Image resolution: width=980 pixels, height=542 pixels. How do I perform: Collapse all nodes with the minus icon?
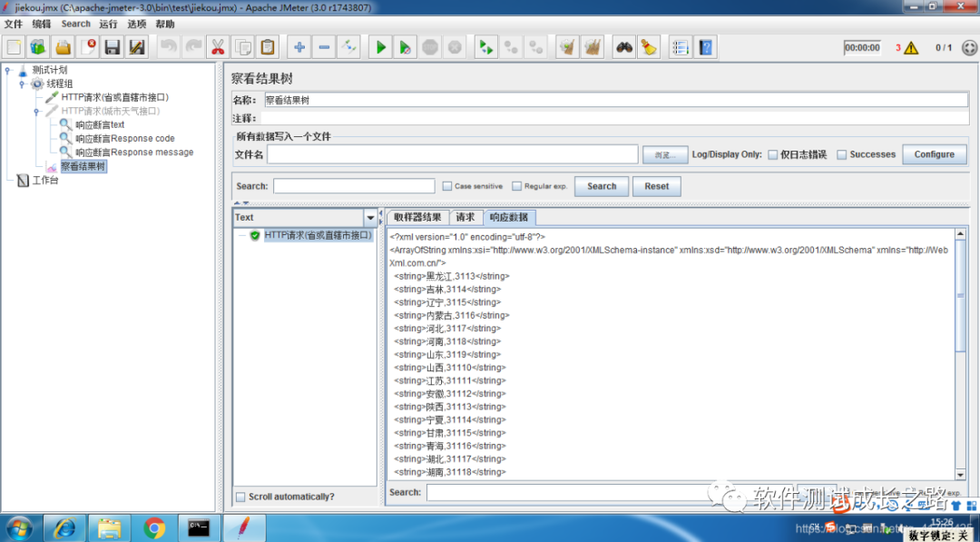(x=324, y=47)
